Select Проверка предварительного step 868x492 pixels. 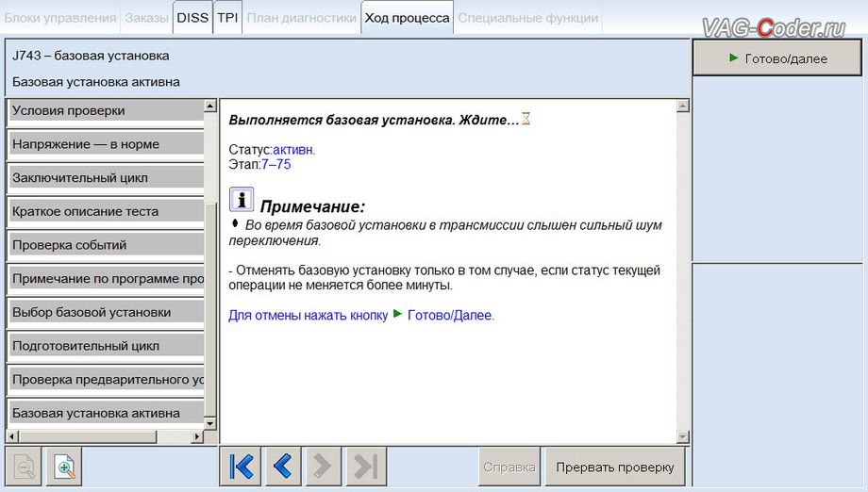tap(106, 380)
